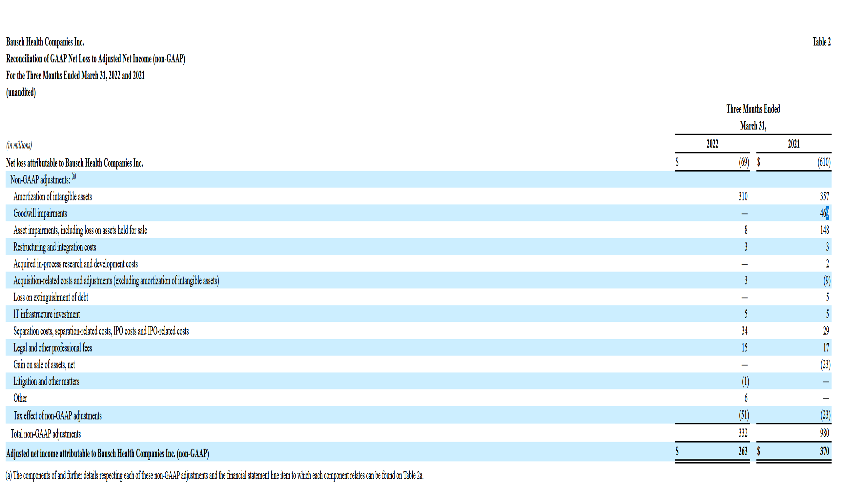The width and height of the screenshot is (845, 495).
Task: Select the 'Reconciliation of GAAP Net Loss' subtitle
Action: click(95, 59)
